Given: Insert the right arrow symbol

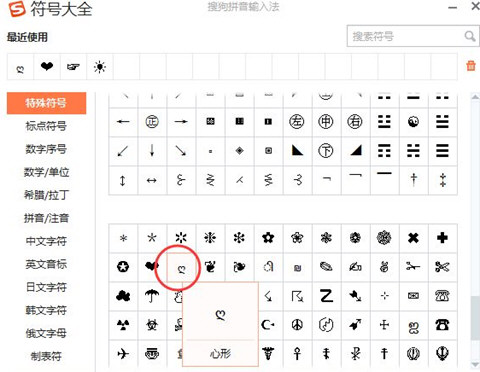Looking at the screenshot, I should pos(181,122).
